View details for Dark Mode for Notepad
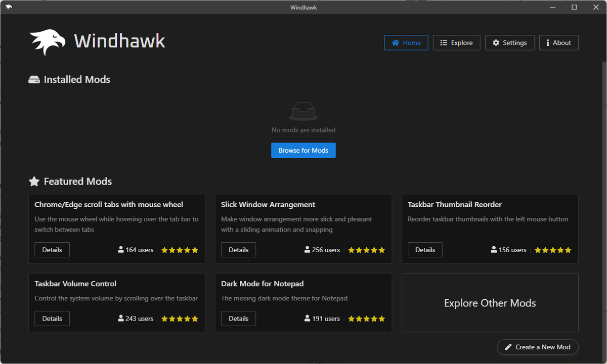607x364 pixels. (x=238, y=318)
